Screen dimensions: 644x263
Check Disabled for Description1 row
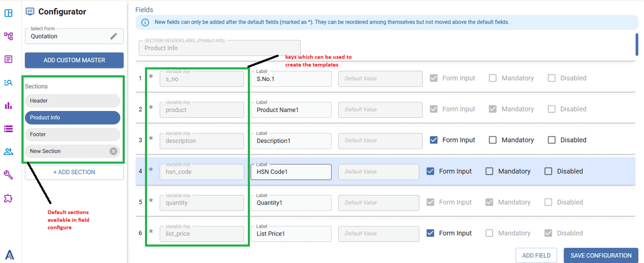point(552,140)
